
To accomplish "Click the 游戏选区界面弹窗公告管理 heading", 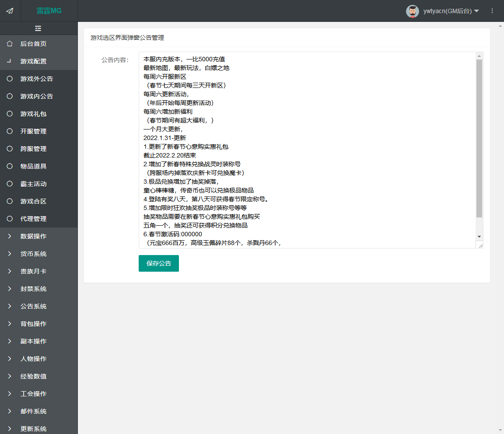I will (x=127, y=38).
